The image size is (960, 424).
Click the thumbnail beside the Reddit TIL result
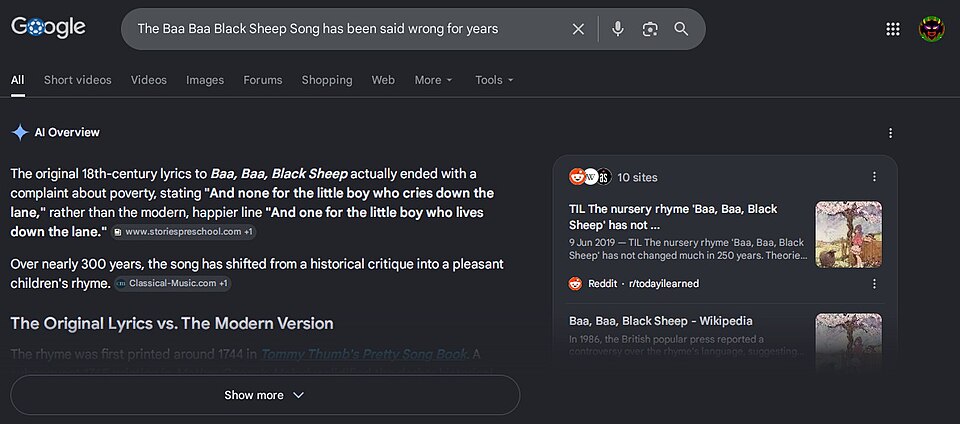pyautogui.click(x=849, y=234)
